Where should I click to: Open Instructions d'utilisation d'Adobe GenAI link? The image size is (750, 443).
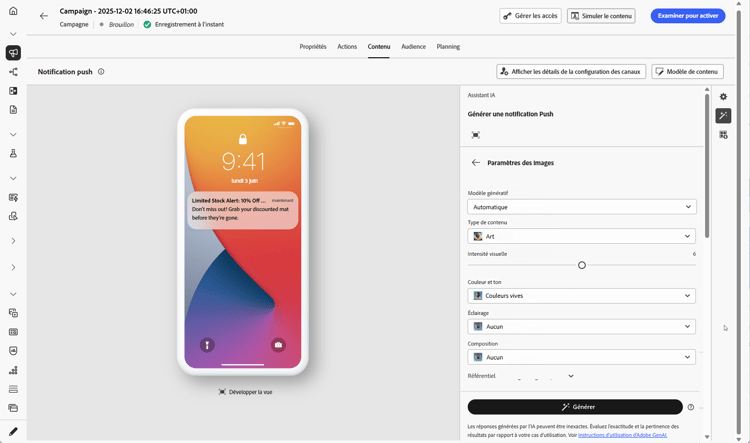pos(622,435)
